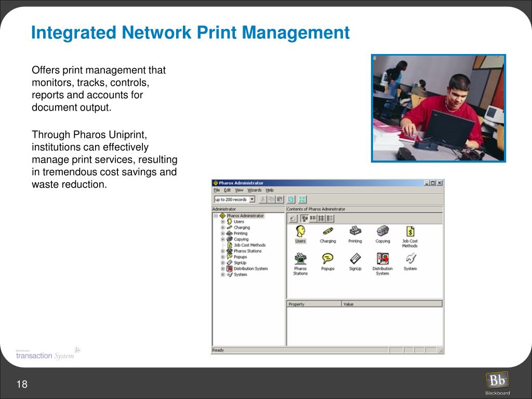Select 'Distribution System' label in the tree
This screenshot has width=532, height=399.
[251, 269]
